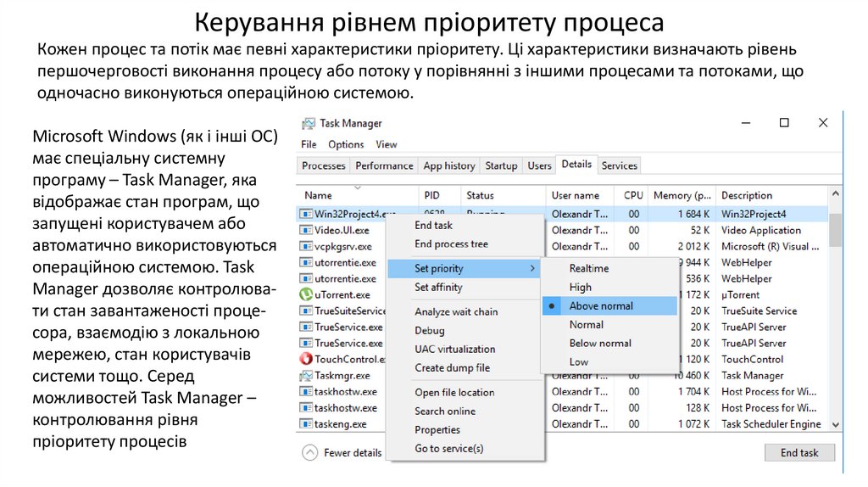Viewport: 868px width, 487px height.
Task: Click the scrollbar up arrow
Action: (835, 193)
